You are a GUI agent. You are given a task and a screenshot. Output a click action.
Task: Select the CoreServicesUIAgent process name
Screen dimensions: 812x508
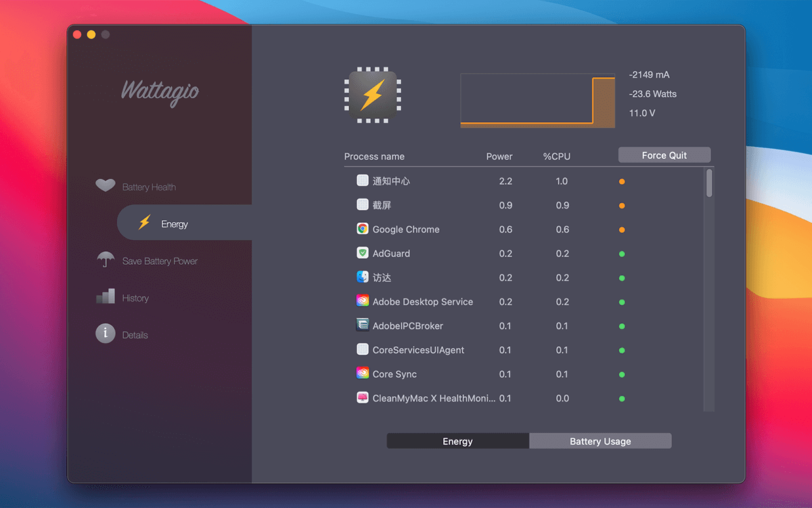tap(418, 350)
